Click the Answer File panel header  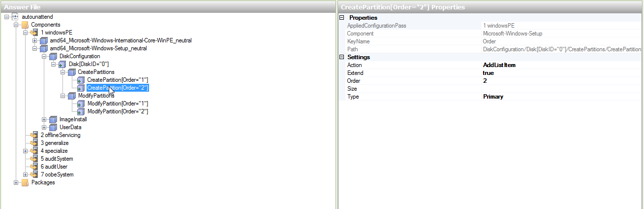tap(168, 7)
